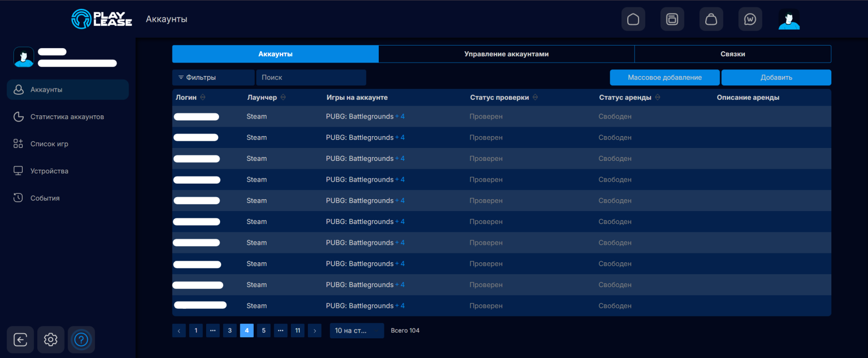Sort by Лаунчер column icon
The height and width of the screenshot is (358, 868).
[283, 97]
